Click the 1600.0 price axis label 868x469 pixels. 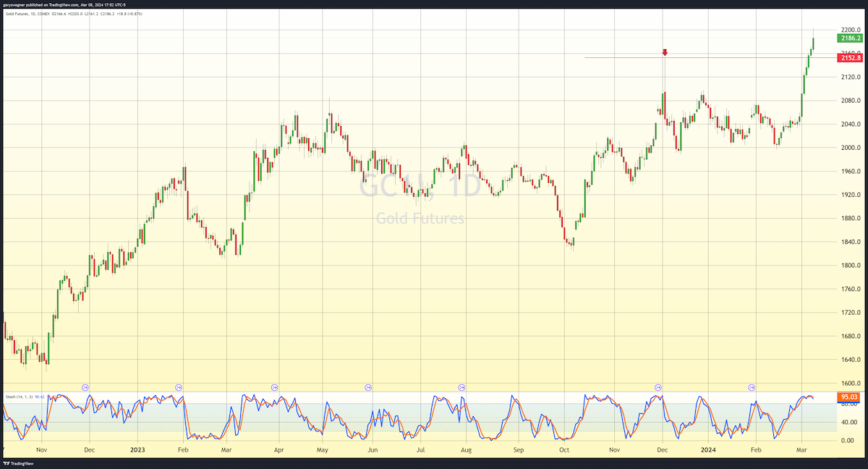tap(850, 384)
